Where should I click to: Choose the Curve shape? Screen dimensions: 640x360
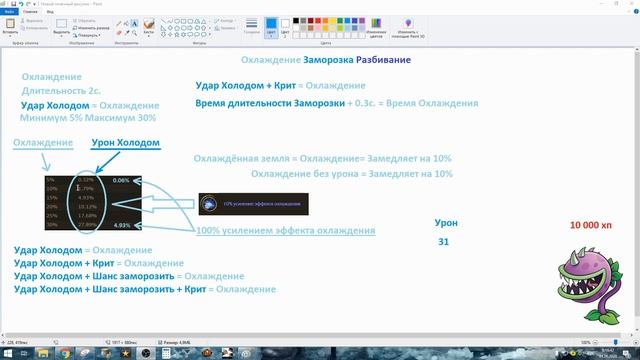[x=170, y=20]
